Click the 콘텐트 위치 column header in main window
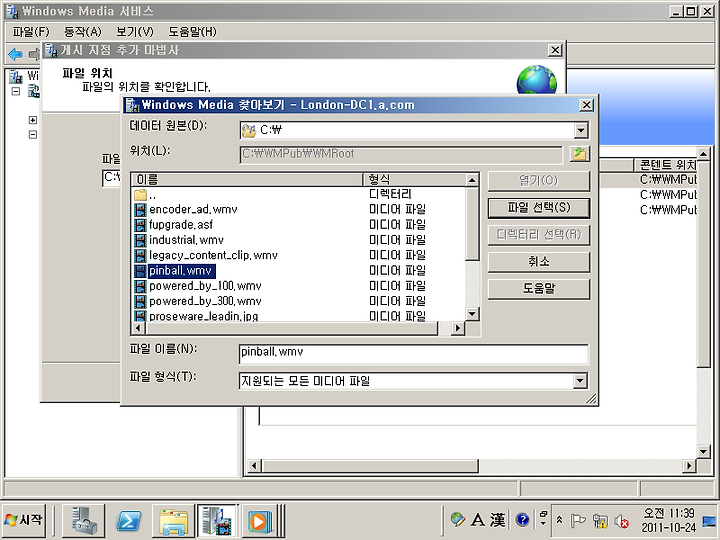Viewport: 720px width, 540px height. (667, 165)
